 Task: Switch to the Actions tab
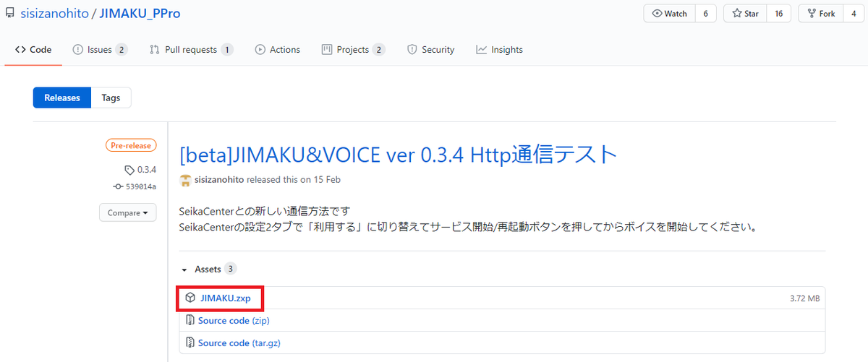pyautogui.click(x=278, y=50)
